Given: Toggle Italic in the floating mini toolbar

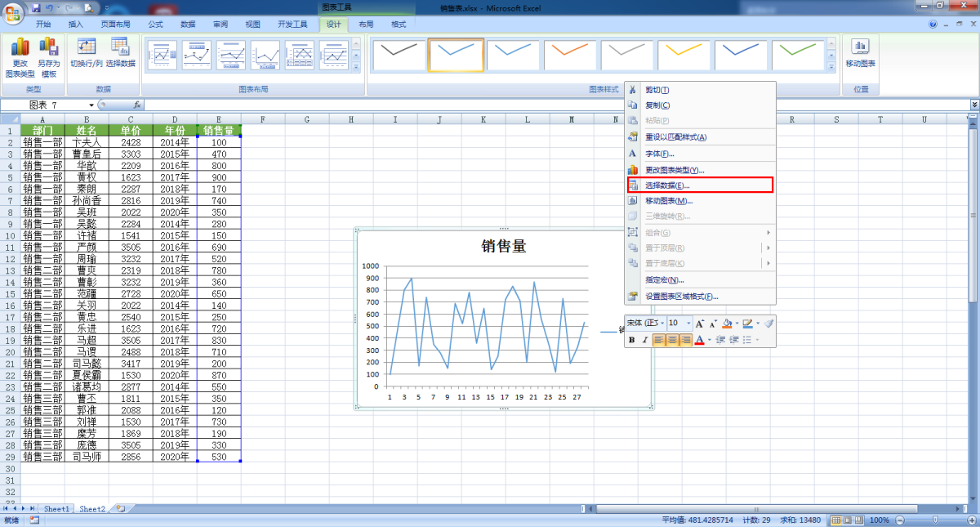Looking at the screenshot, I should pos(645,340).
